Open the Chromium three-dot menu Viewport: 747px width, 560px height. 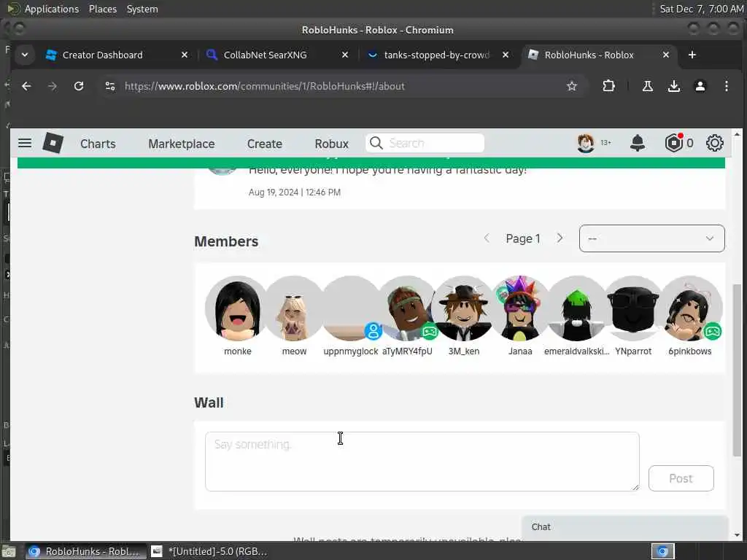726,86
